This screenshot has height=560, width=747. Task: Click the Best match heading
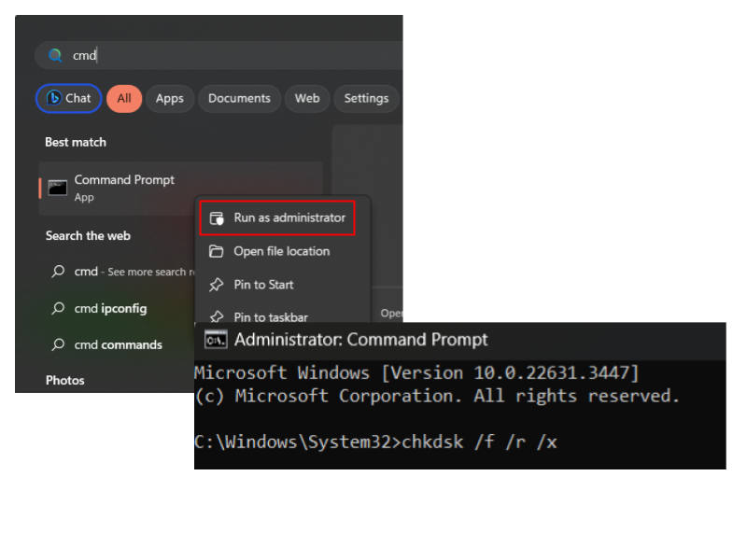(x=76, y=143)
